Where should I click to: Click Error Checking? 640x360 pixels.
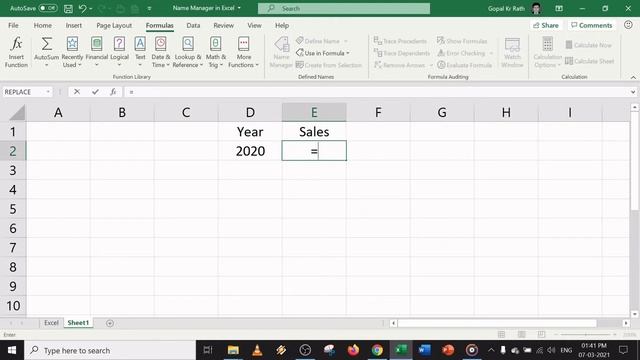point(461,53)
